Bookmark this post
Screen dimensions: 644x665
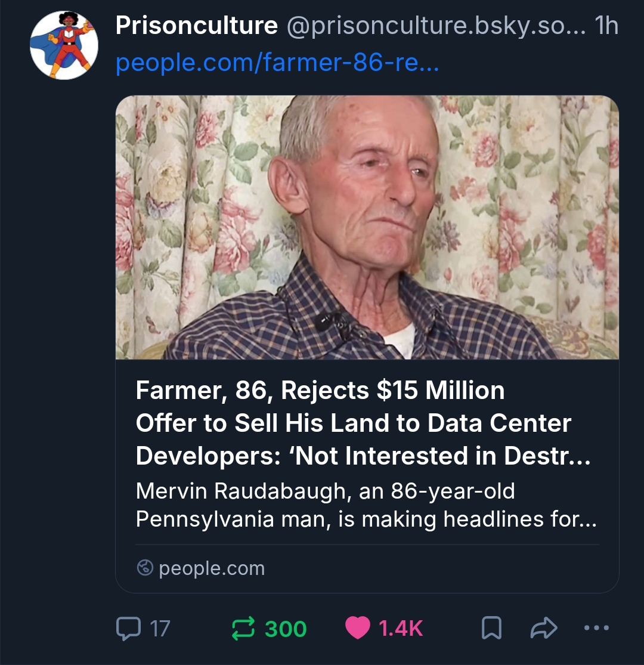pyautogui.click(x=491, y=628)
